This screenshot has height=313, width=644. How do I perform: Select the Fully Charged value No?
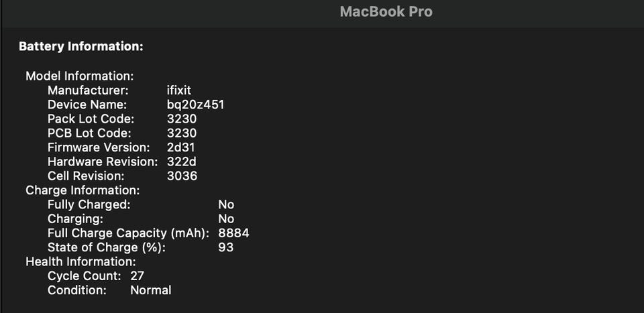tap(226, 204)
